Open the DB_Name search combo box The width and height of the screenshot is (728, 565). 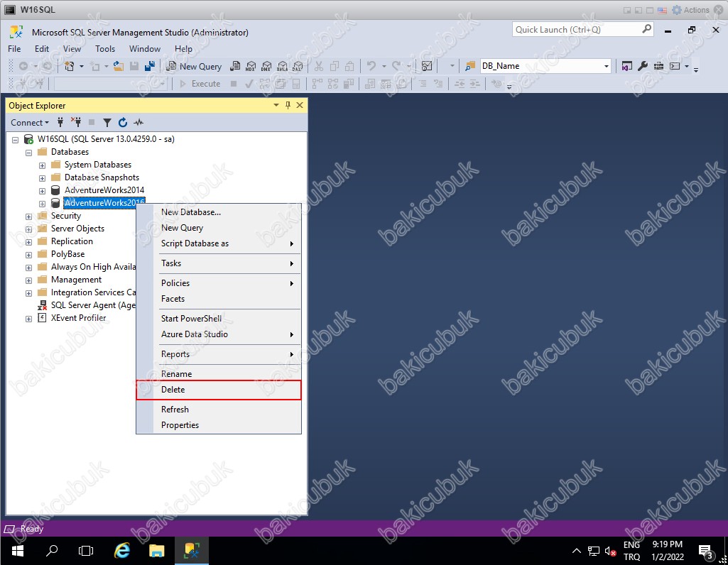(545, 66)
